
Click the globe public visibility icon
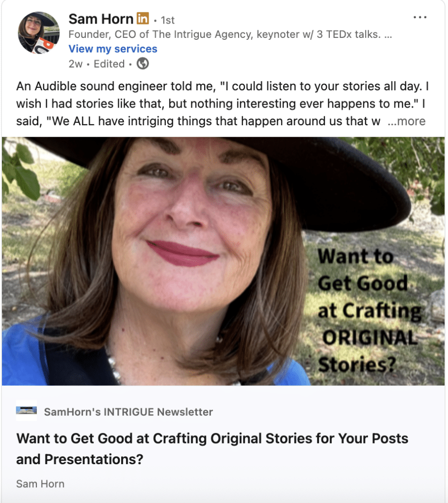click(142, 64)
